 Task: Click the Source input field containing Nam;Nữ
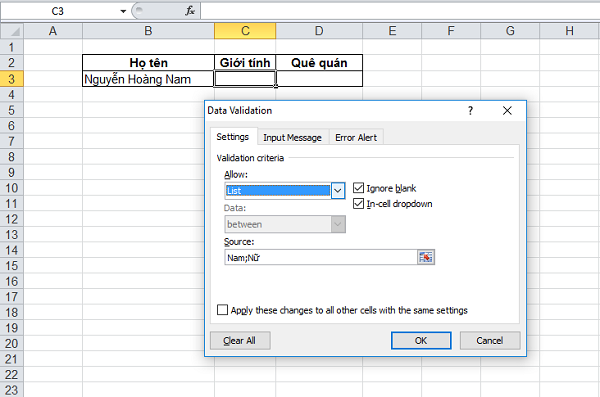(321, 257)
